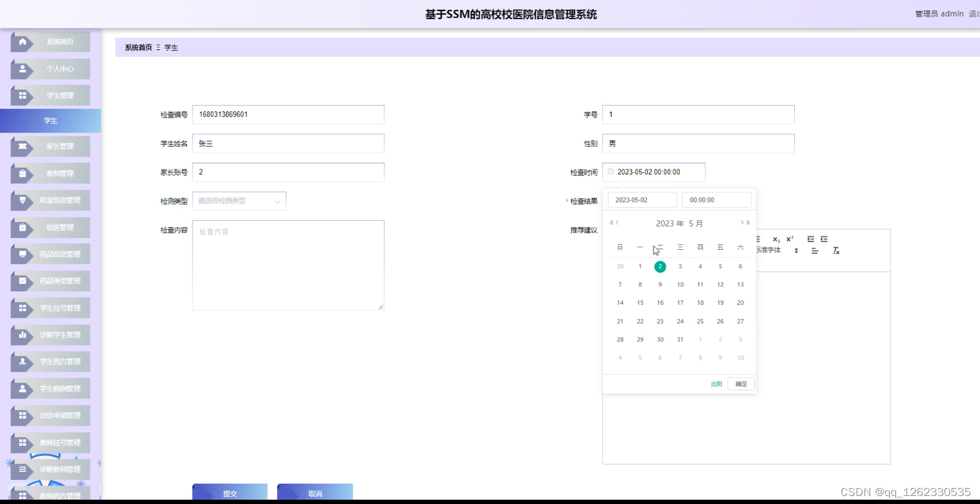This screenshot has height=504, width=980.
Task: Click the 00:00:00 time input in picker
Action: pos(716,200)
